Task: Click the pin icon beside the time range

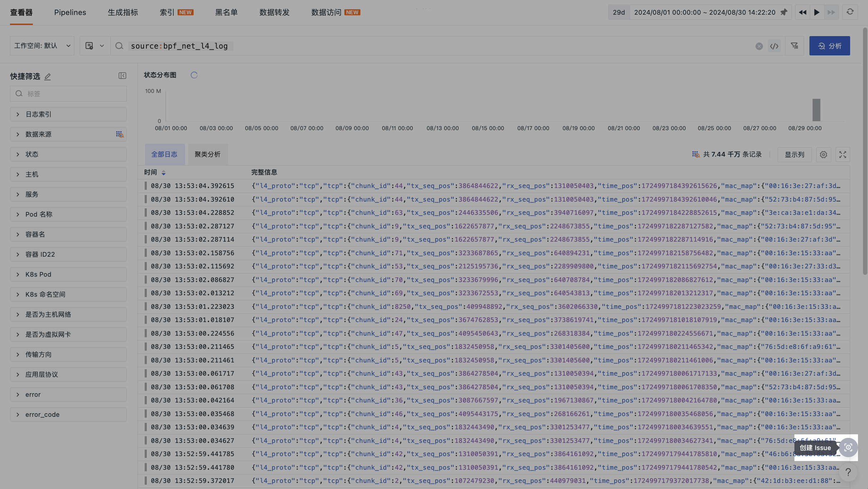Action: (x=784, y=12)
